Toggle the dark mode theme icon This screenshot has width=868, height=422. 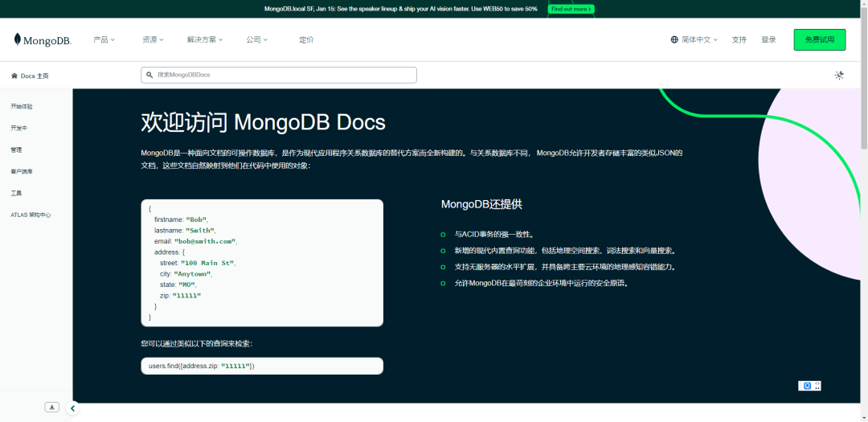click(839, 76)
